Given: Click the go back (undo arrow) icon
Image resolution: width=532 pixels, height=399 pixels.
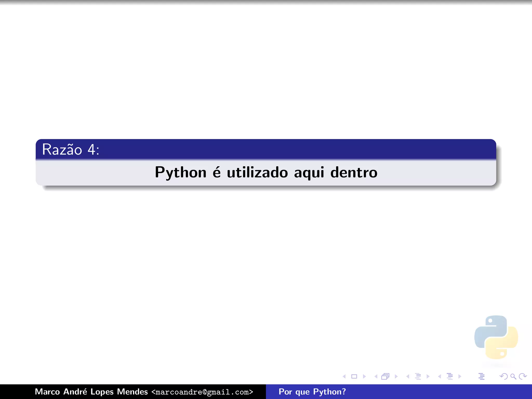Looking at the screenshot, I should coord(504,376).
